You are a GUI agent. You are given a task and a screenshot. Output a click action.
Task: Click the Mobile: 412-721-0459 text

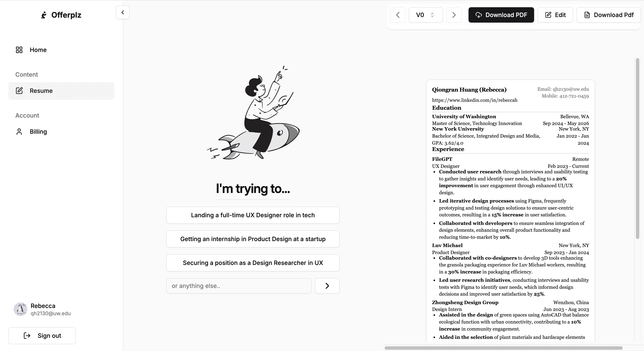(565, 96)
